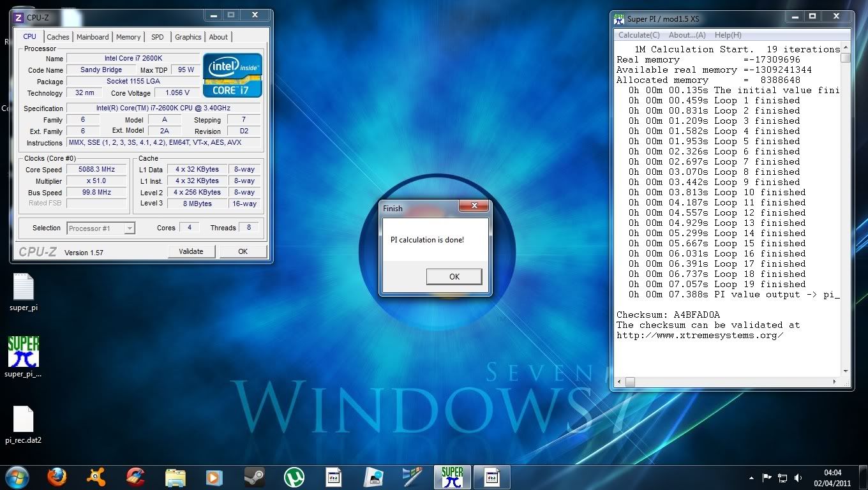Screen dimensions: 868x490
Task: Click 'Allocated memory = 8388648' line
Action: click(x=708, y=80)
